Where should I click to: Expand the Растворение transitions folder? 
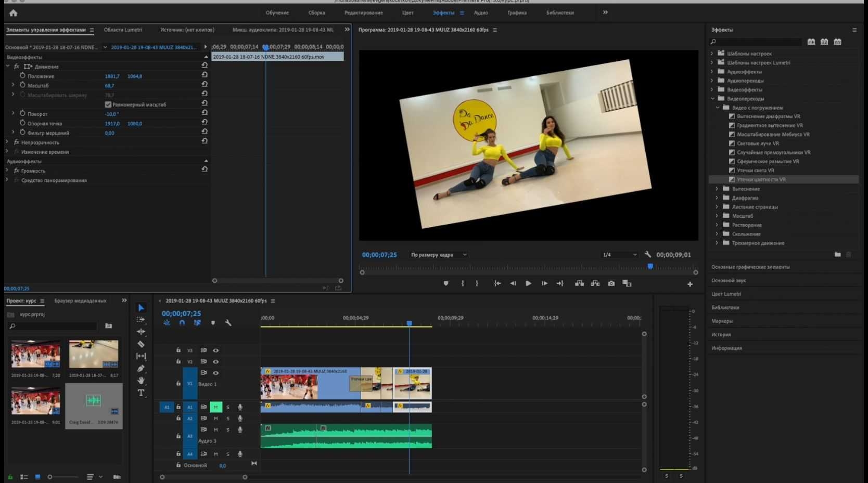(x=717, y=225)
